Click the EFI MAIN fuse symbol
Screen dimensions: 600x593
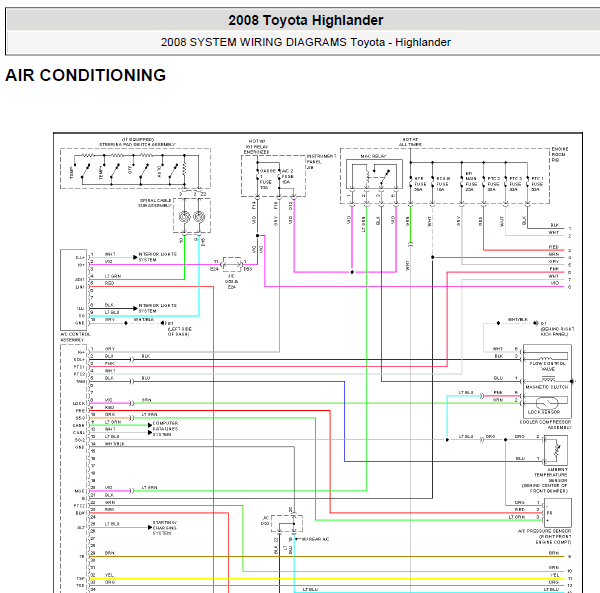[462, 184]
